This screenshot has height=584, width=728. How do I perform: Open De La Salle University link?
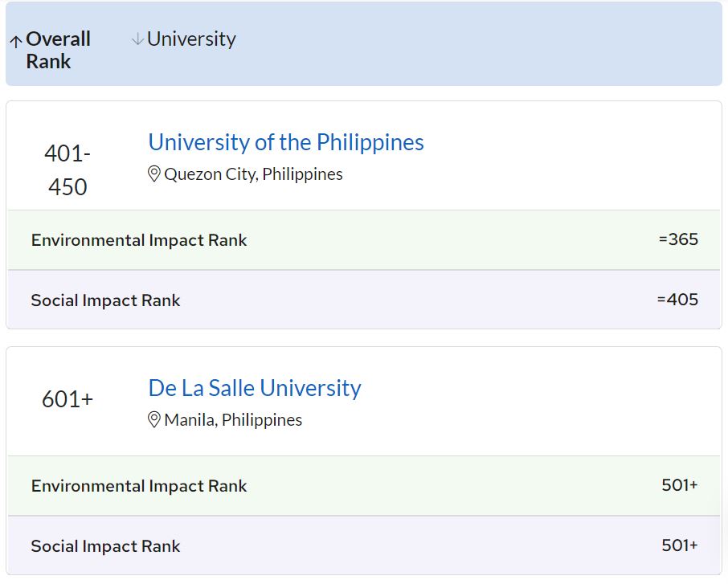[255, 388]
